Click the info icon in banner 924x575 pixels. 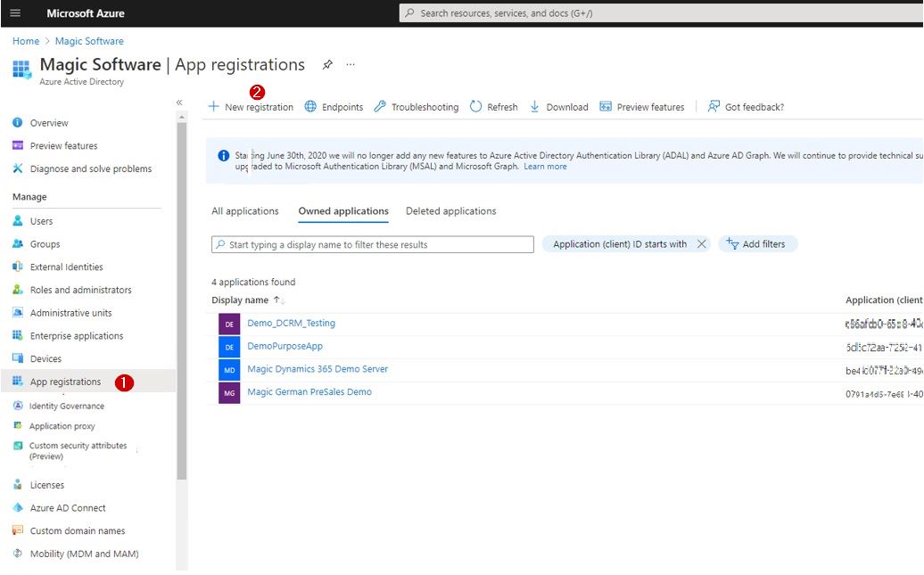pyautogui.click(x=223, y=155)
